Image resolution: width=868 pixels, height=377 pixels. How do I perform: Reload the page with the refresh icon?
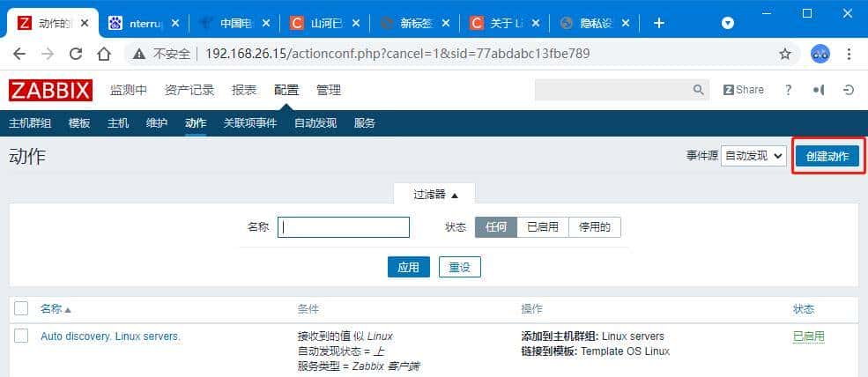coord(76,54)
